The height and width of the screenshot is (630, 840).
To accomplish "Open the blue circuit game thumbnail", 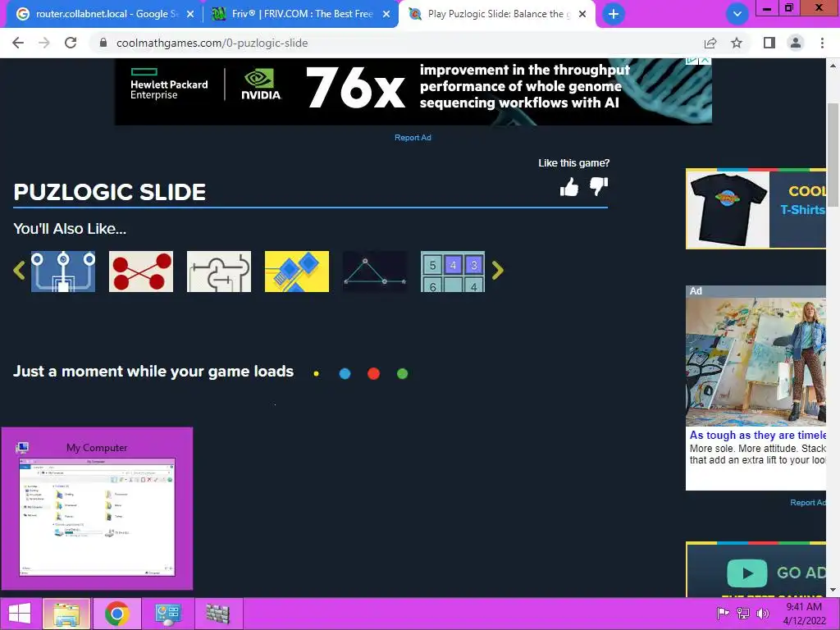I will [63, 272].
